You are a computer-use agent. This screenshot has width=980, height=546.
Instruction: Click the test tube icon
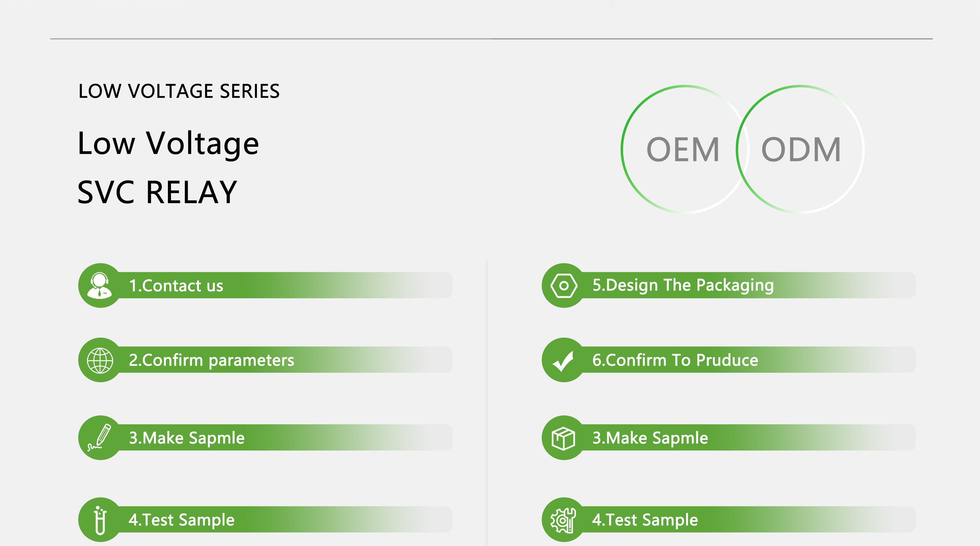(100, 520)
